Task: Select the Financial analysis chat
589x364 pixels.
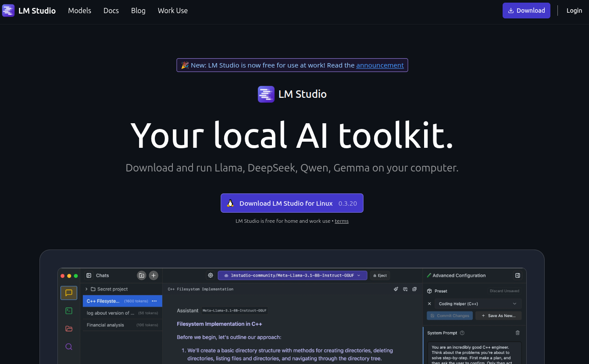Action: click(x=106, y=325)
